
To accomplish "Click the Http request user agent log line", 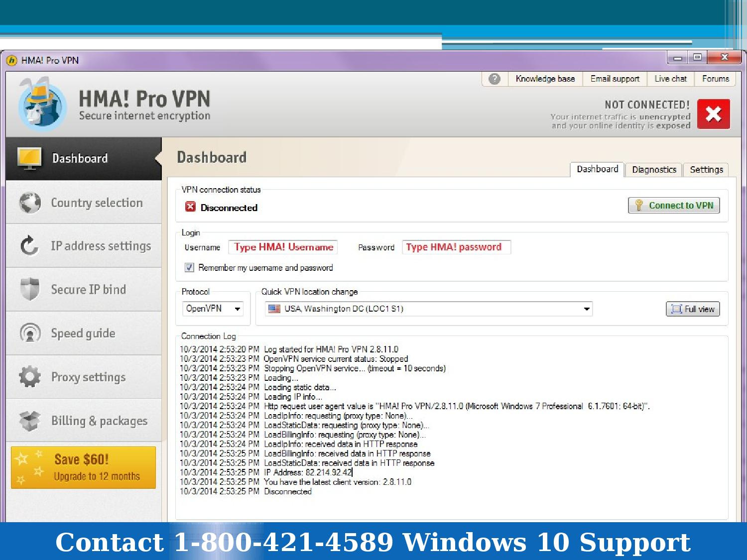I will (415, 406).
